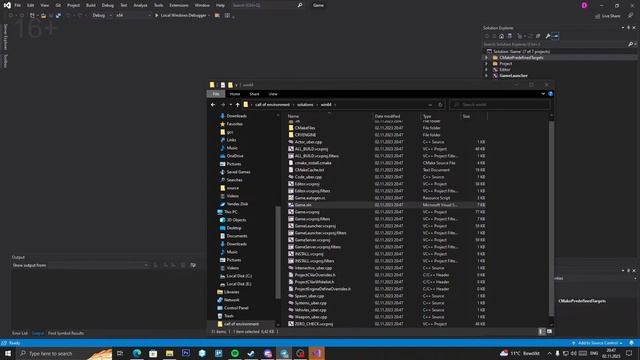Image resolution: width=640 pixels, height=360 pixels.
Task: Expand the GameLauncher project node
Action: [486, 76]
